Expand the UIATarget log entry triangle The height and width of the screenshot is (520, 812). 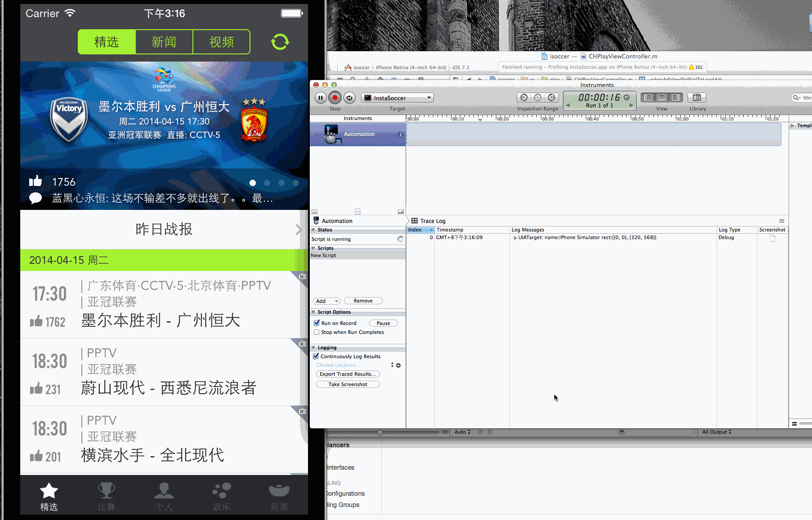tap(515, 237)
